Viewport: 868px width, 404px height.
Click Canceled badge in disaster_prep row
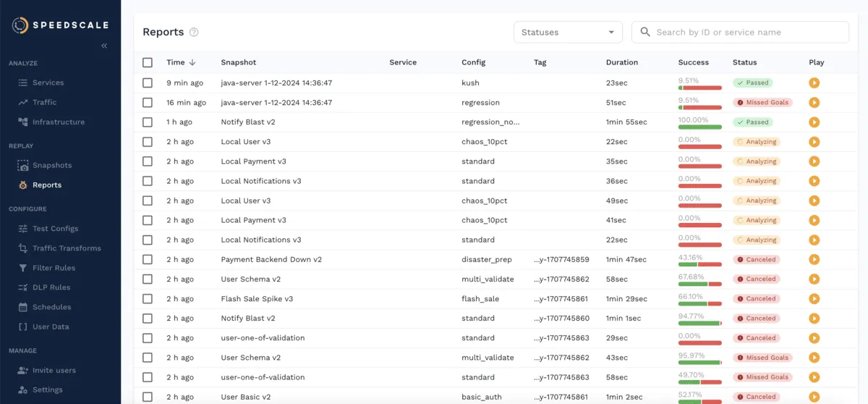click(x=757, y=259)
